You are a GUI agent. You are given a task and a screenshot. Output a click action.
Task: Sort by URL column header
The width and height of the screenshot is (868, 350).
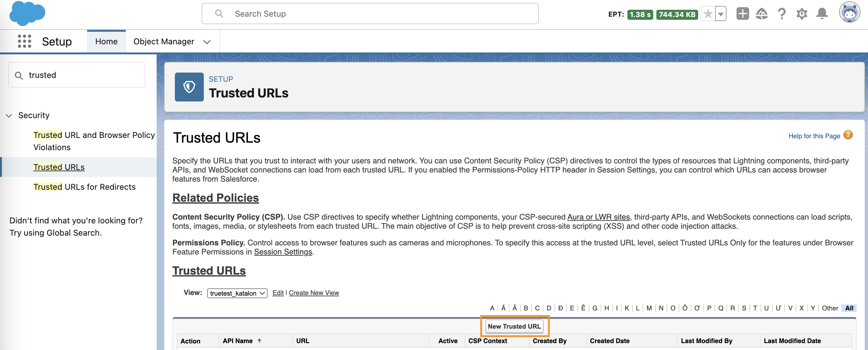[303, 341]
